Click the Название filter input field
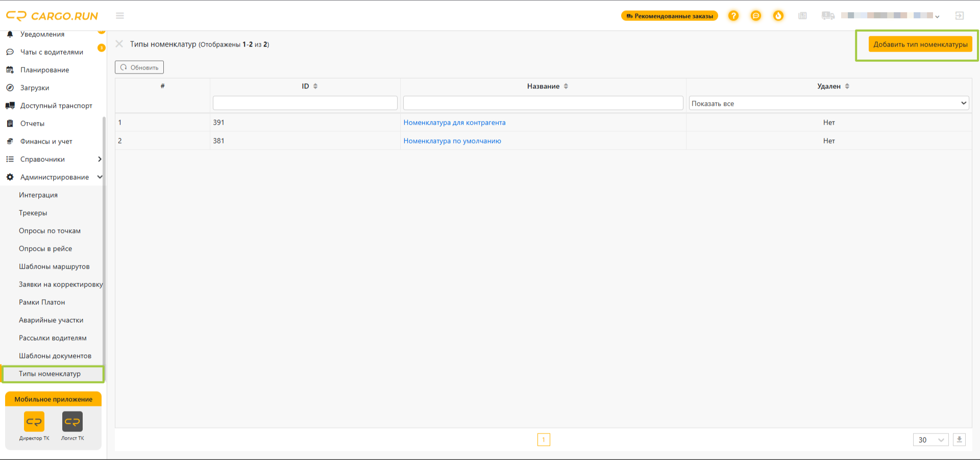 [x=543, y=103]
